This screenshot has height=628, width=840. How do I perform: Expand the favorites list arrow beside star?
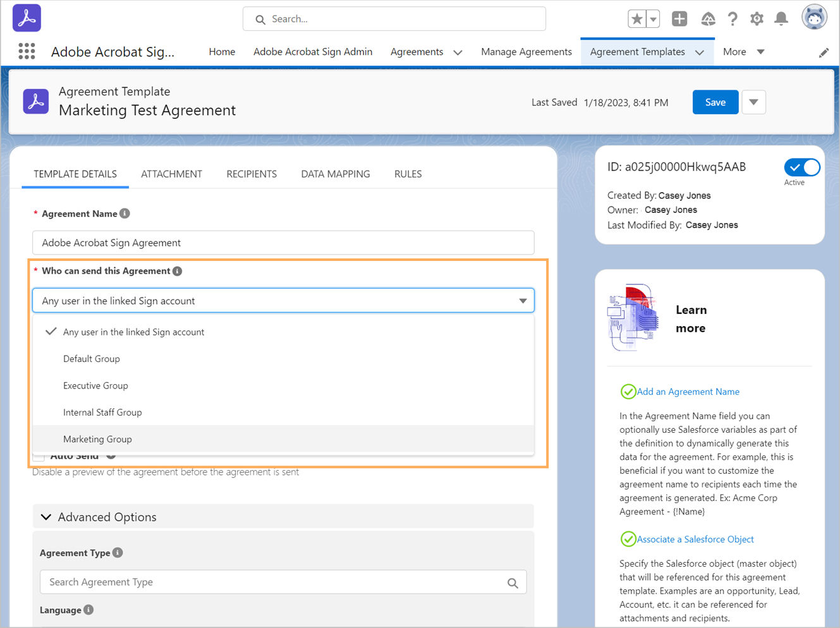(653, 19)
